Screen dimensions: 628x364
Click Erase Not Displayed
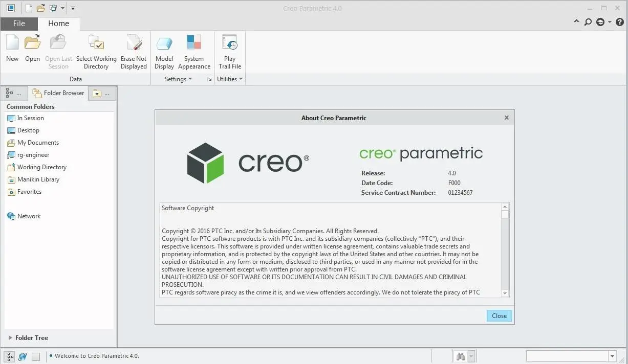(x=134, y=52)
